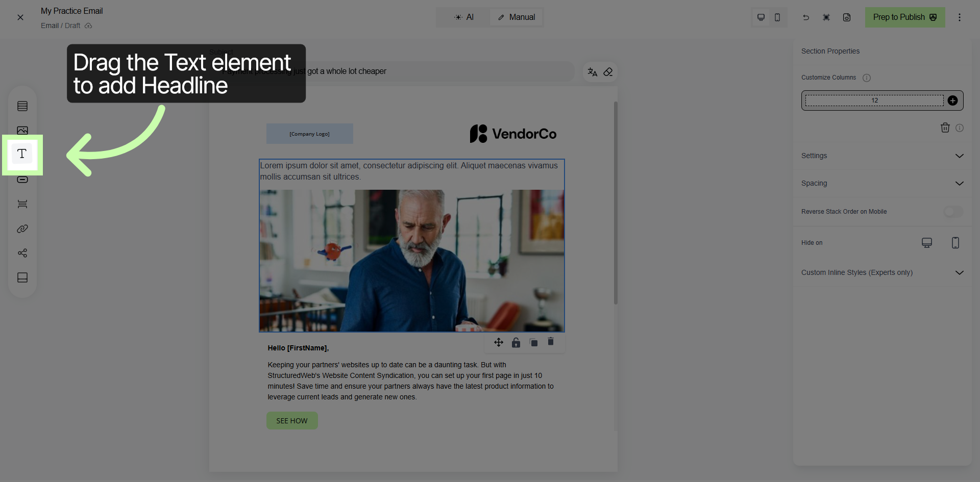Image resolution: width=980 pixels, height=482 pixels.
Task: Click the select-all frame icon in header
Action: coord(826,17)
